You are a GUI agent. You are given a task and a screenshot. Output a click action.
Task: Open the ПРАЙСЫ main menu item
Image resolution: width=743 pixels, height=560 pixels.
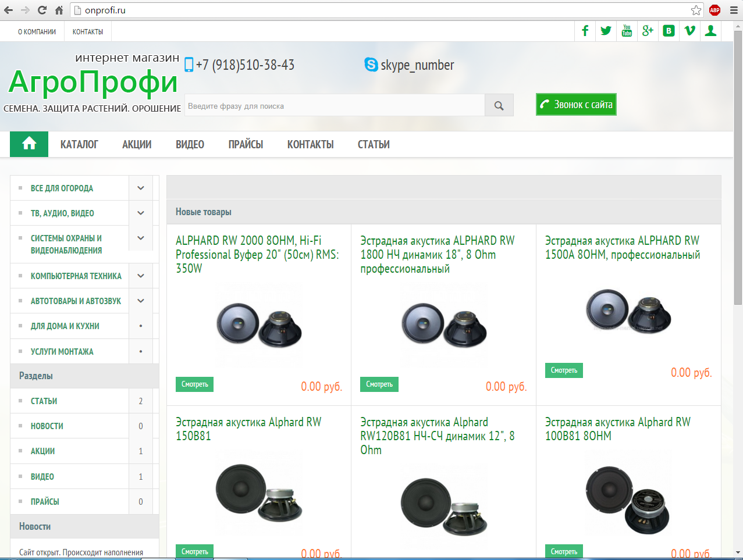(x=246, y=144)
